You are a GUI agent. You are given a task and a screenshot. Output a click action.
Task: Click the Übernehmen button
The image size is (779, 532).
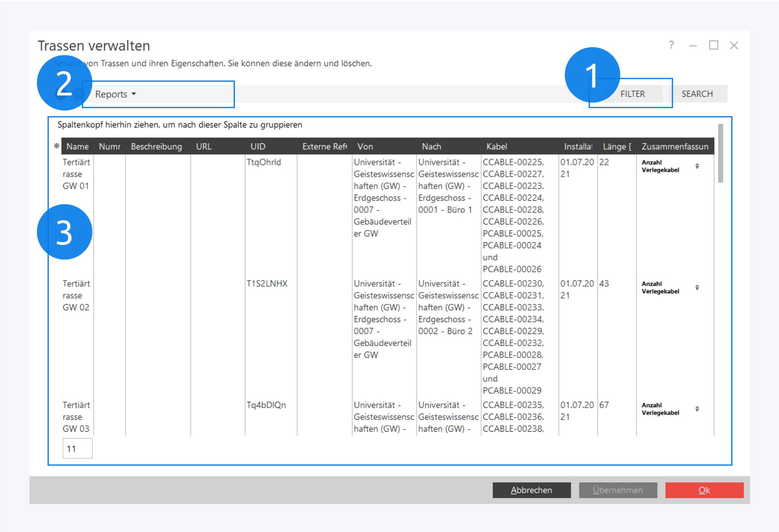point(617,490)
